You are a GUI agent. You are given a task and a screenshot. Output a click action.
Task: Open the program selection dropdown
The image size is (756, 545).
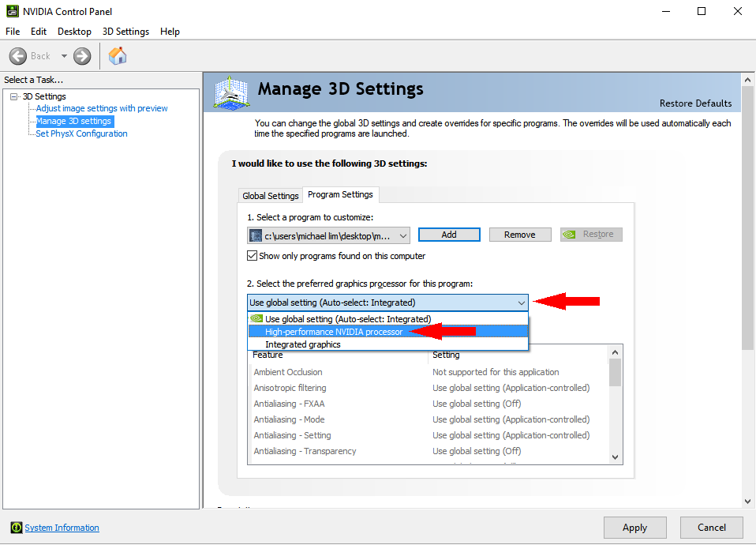coord(403,236)
